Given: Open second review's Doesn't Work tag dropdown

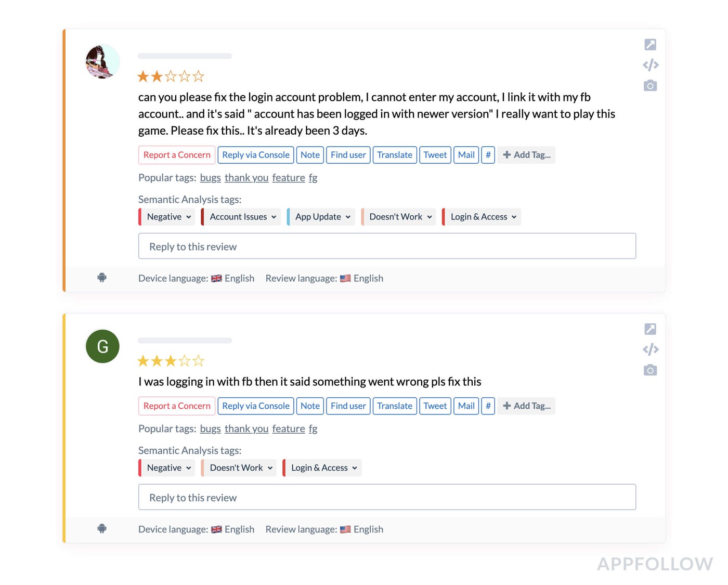Looking at the screenshot, I should tap(241, 468).
